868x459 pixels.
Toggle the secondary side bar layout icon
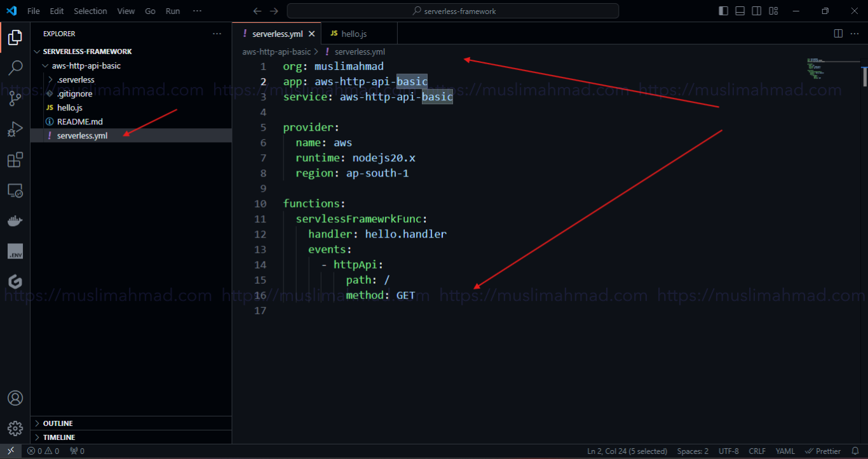[x=757, y=11]
